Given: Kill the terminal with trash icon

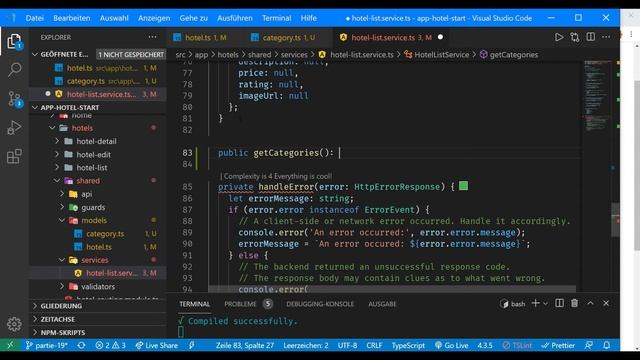Looking at the screenshot, I should (574, 303).
